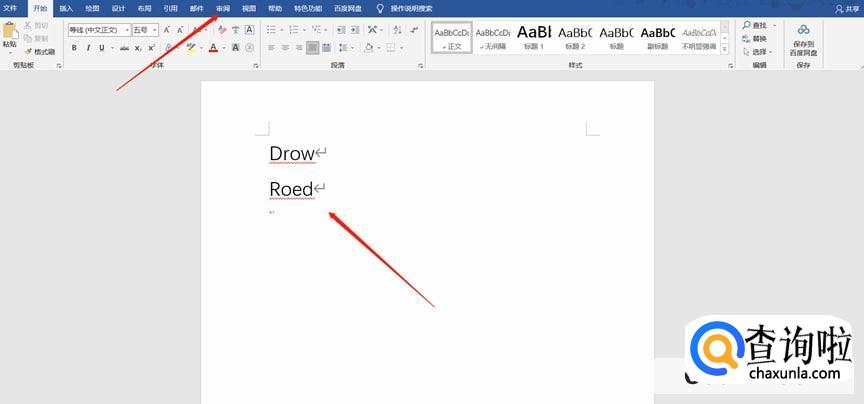
Task: Open the 绘图 (Draw) ribbon tab
Action: pyautogui.click(x=92, y=9)
